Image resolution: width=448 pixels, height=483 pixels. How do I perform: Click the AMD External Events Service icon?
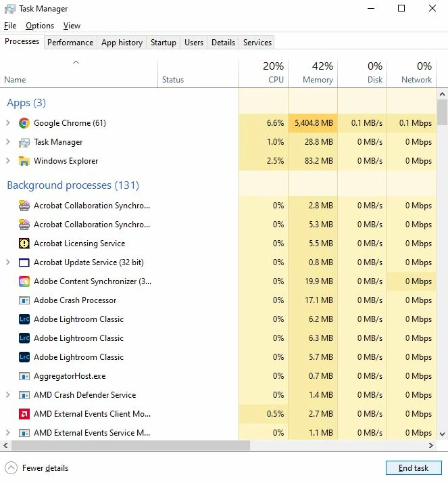tap(24, 433)
